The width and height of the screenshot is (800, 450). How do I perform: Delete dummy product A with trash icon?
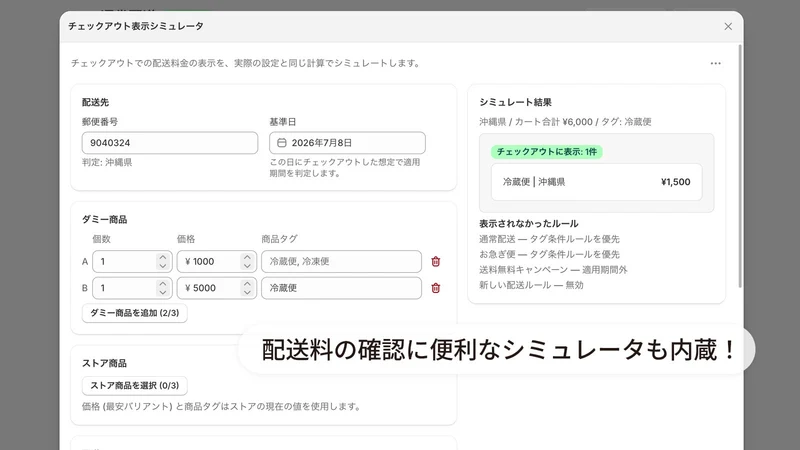coord(436,262)
